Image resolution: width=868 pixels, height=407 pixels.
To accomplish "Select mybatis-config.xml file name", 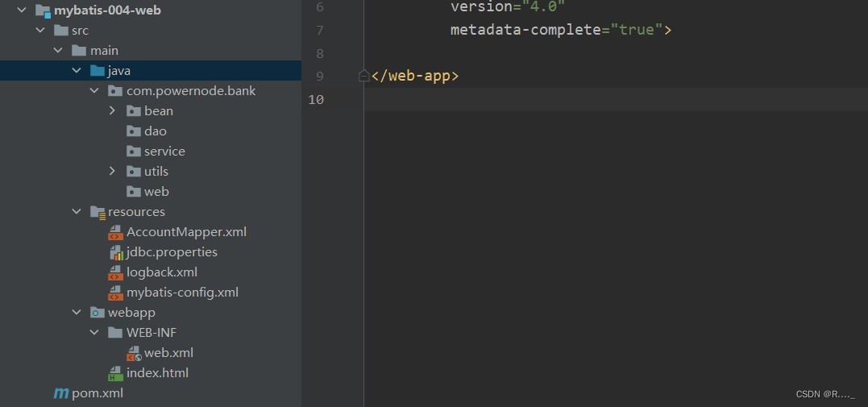I will tap(183, 293).
